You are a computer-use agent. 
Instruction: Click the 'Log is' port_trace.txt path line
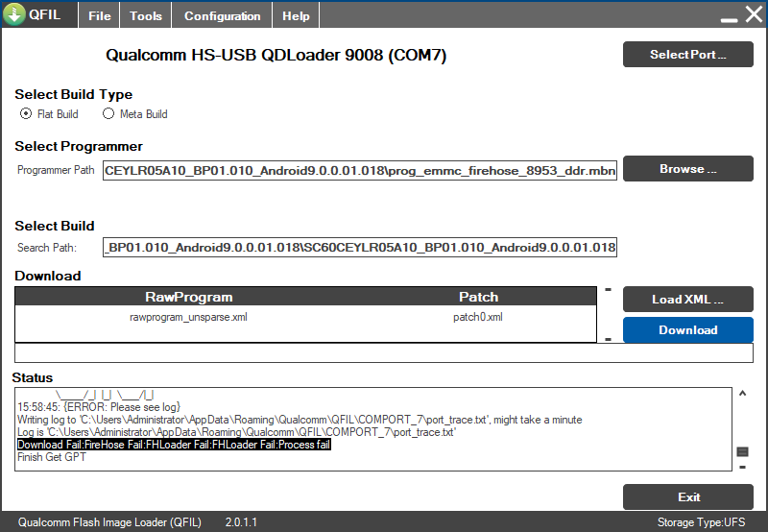236,432
